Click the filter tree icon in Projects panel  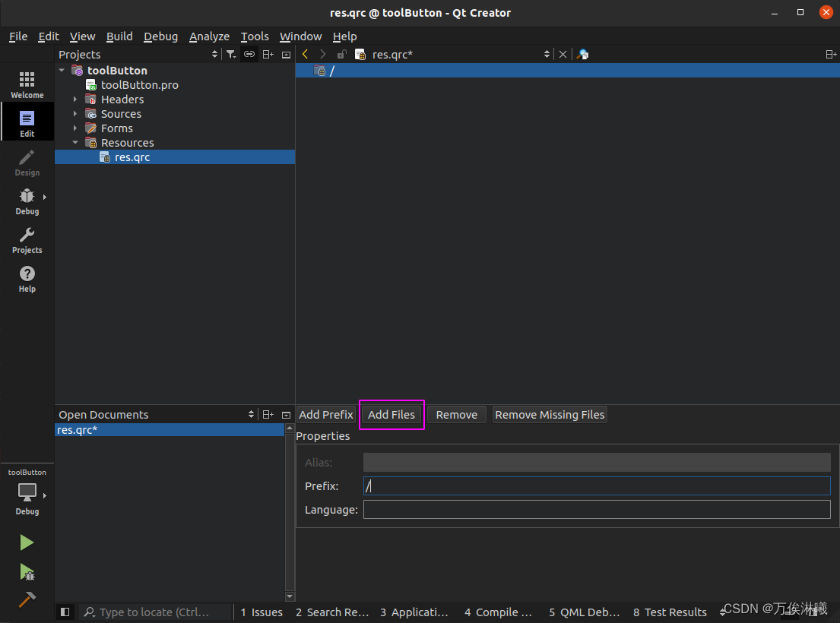click(x=231, y=54)
